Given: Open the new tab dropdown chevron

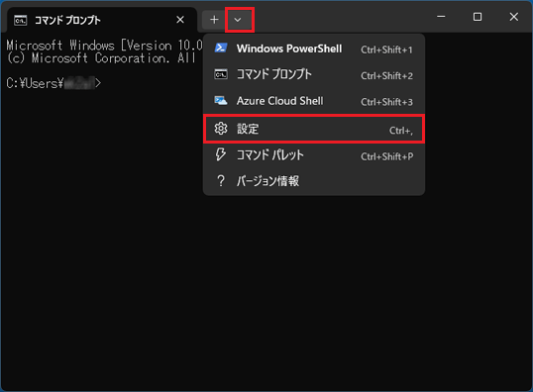Looking at the screenshot, I should 238,20.
